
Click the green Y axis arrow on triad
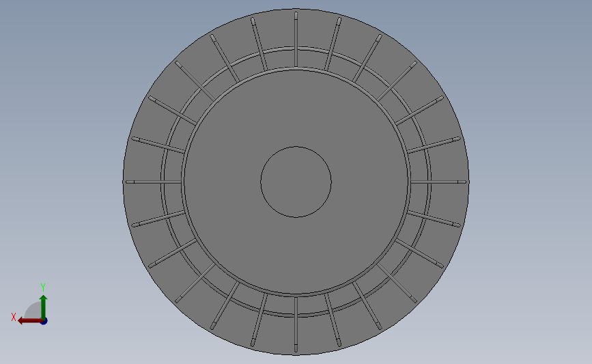(x=44, y=307)
